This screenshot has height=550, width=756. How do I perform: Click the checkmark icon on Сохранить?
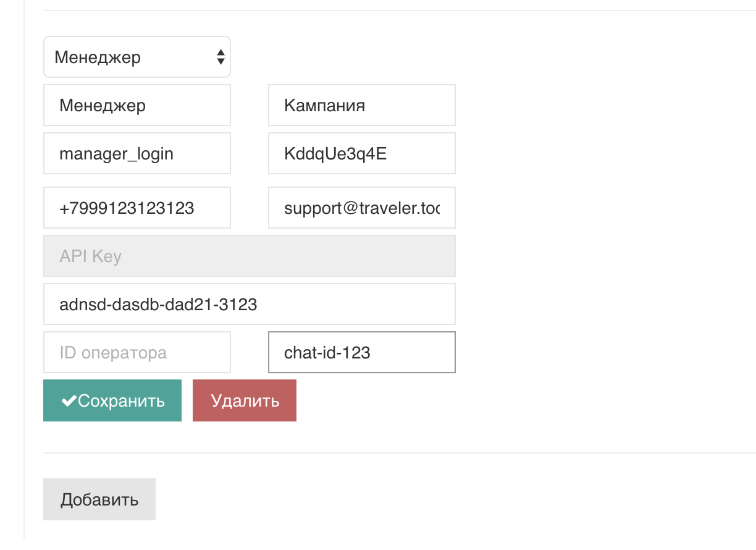tap(69, 400)
